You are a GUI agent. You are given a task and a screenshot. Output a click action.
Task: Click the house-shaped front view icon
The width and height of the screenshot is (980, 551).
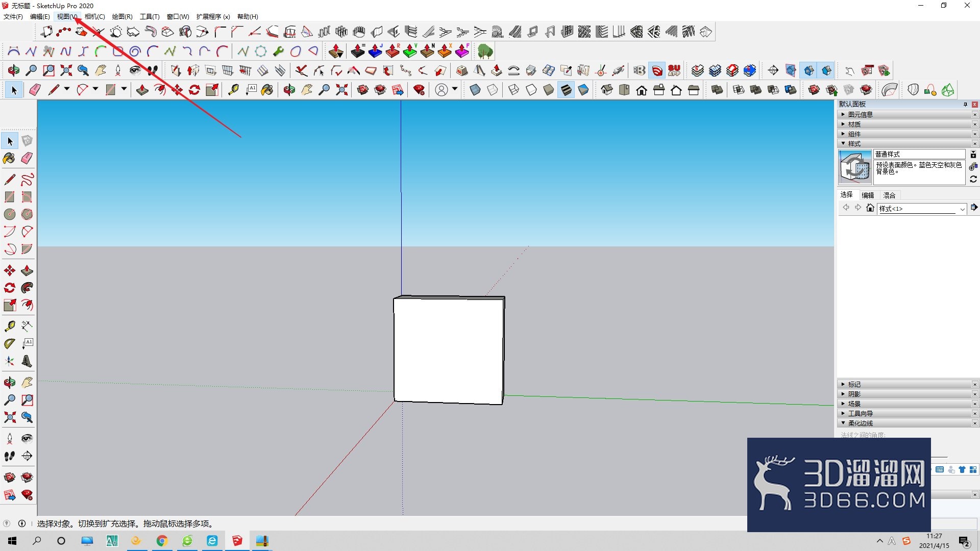[642, 90]
